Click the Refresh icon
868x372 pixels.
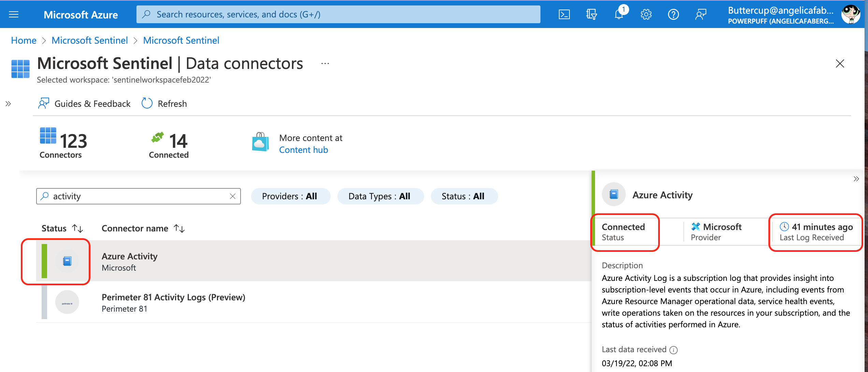147,103
